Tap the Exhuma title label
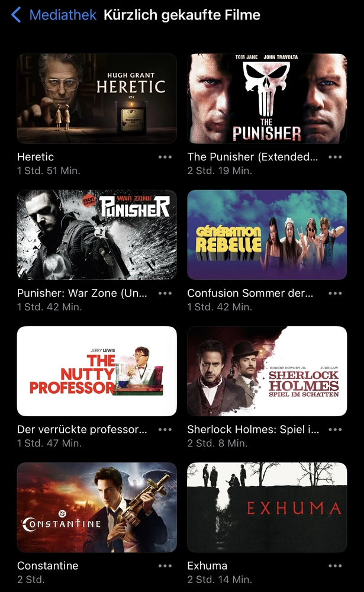The height and width of the screenshot is (592, 364). tap(207, 565)
